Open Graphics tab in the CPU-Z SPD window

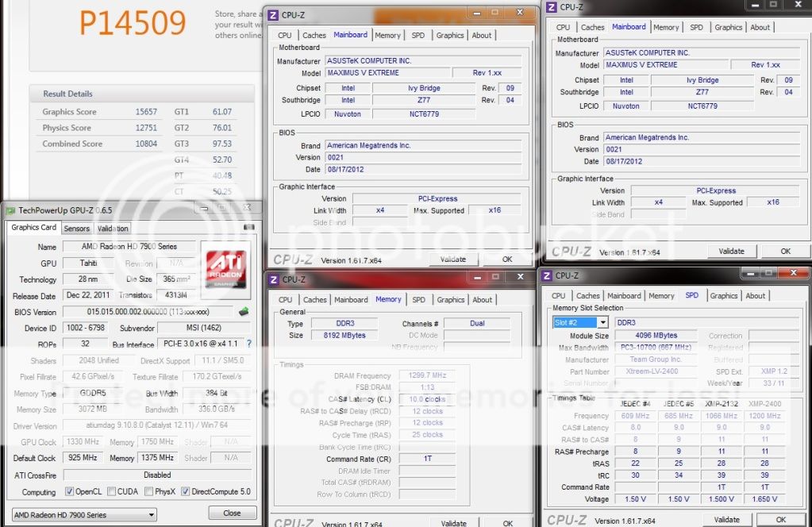pyautogui.click(x=723, y=296)
